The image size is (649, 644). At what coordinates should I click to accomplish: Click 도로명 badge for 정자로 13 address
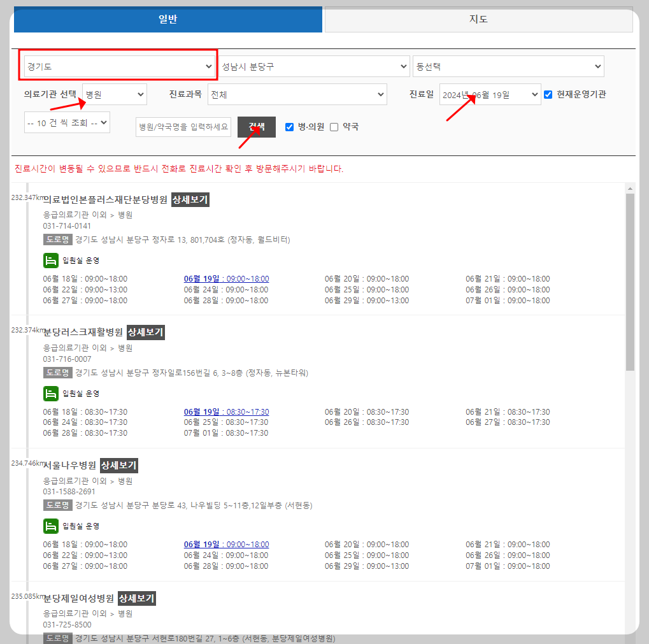click(x=57, y=240)
